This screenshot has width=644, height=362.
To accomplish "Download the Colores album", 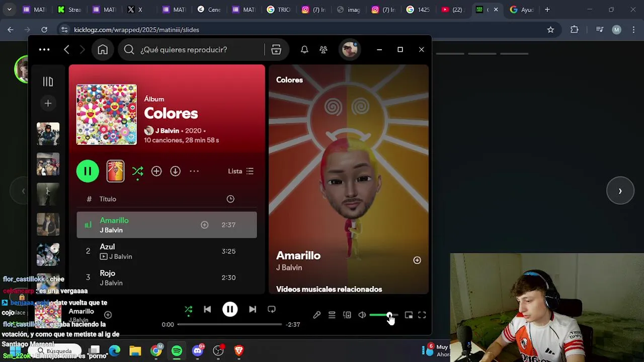I will [175, 171].
